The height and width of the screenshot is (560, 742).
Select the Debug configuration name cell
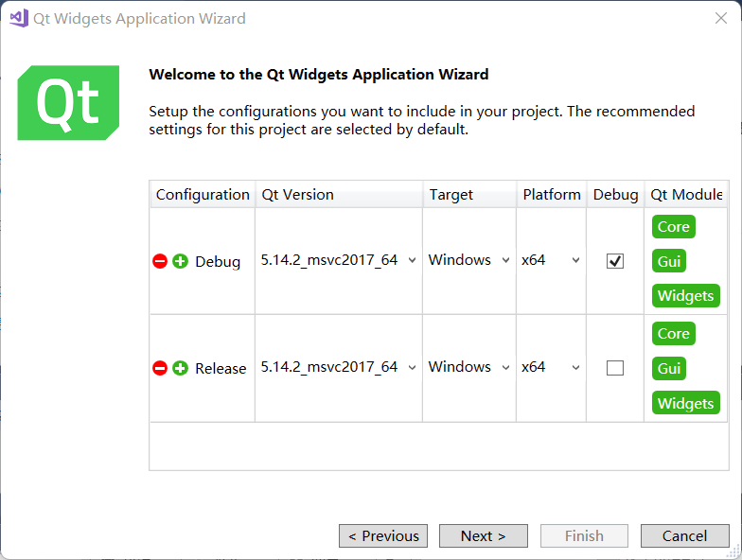click(x=218, y=261)
